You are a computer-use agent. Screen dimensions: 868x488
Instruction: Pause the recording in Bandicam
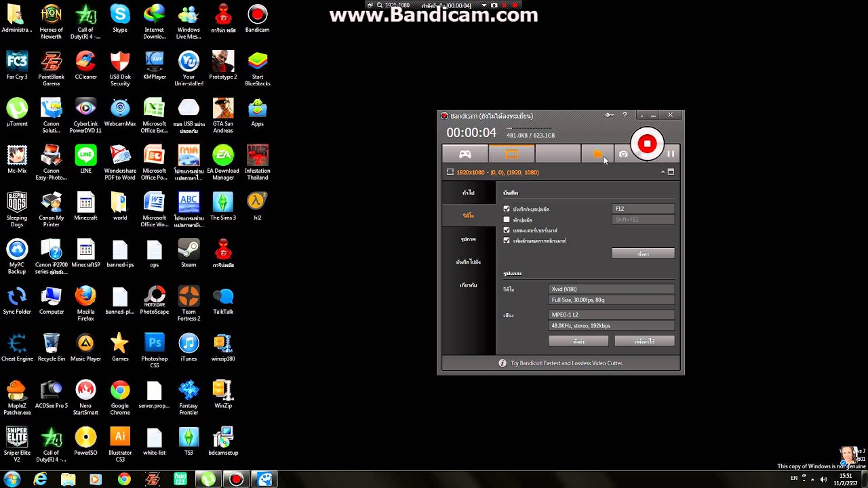pos(671,154)
